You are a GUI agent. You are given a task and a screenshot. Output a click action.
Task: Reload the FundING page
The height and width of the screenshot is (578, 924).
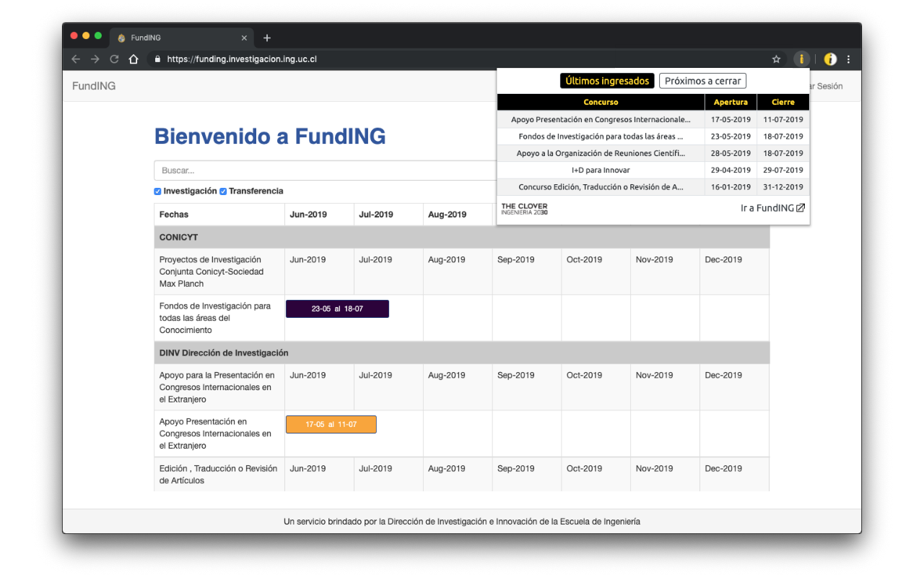[x=114, y=59]
